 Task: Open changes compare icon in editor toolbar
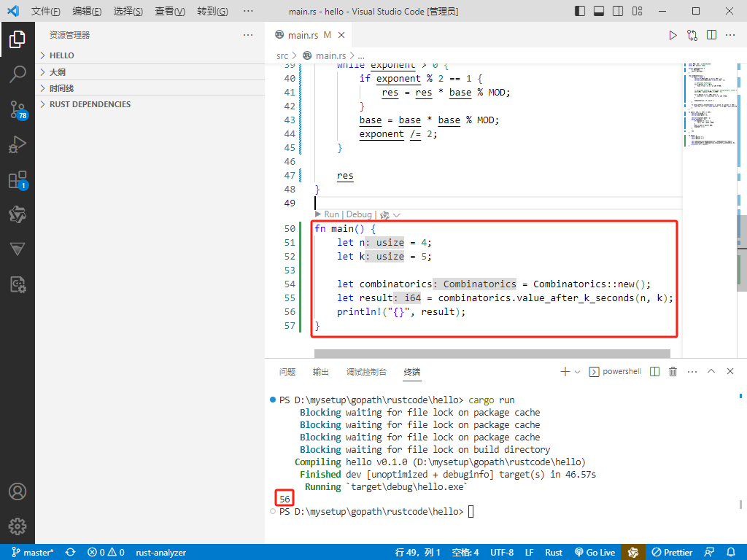click(x=692, y=35)
